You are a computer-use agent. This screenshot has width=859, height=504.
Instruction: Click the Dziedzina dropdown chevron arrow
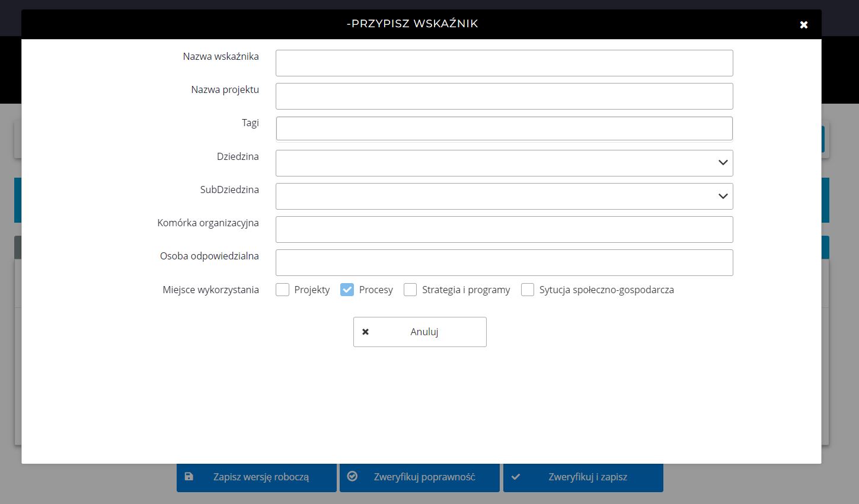point(723,163)
